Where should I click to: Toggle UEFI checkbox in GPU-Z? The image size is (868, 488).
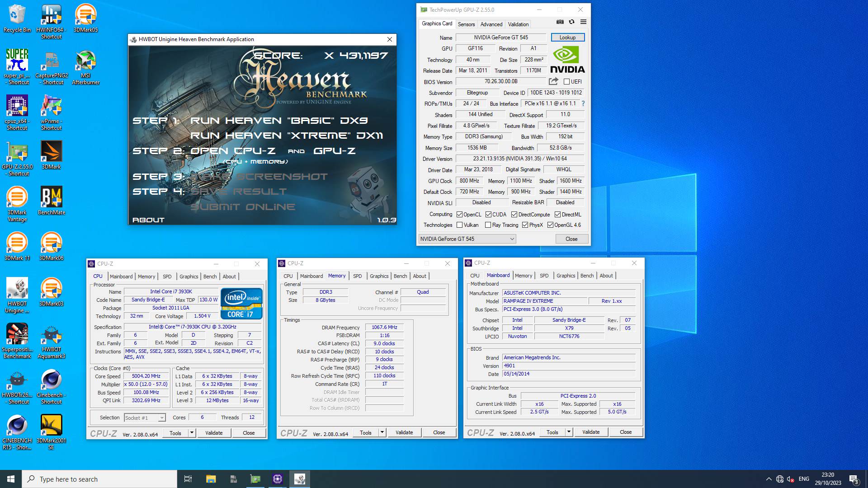[566, 82]
